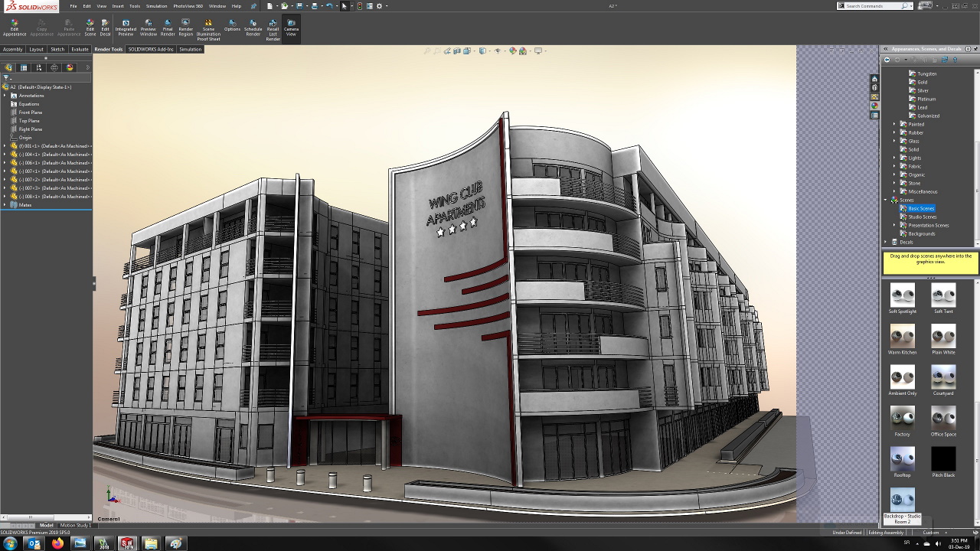Screen dimensions: 980x551
Task: Switch to the Evaluate tab
Action: coord(80,49)
